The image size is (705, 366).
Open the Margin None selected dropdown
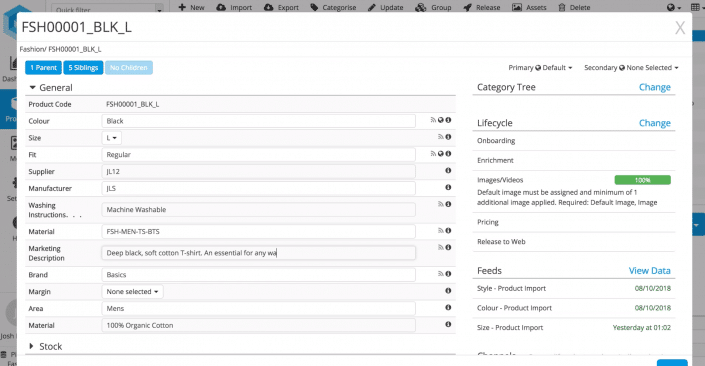(x=133, y=292)
